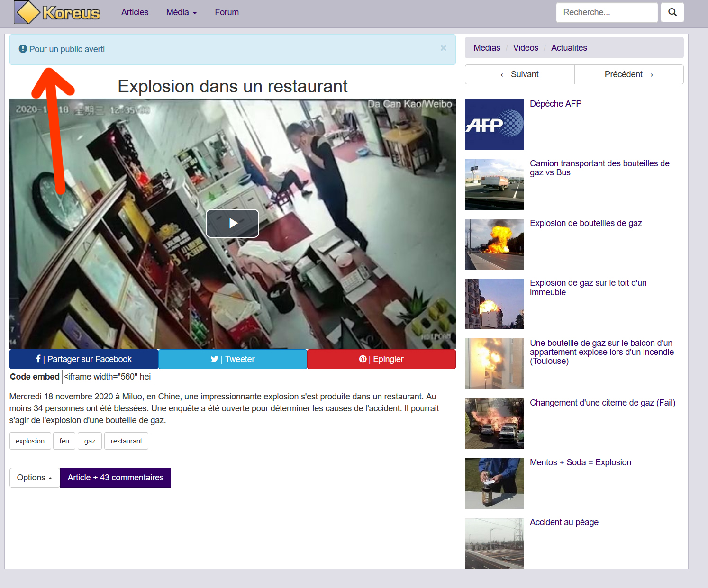Show Article + 43 commentaires

[x=116, y=478]
